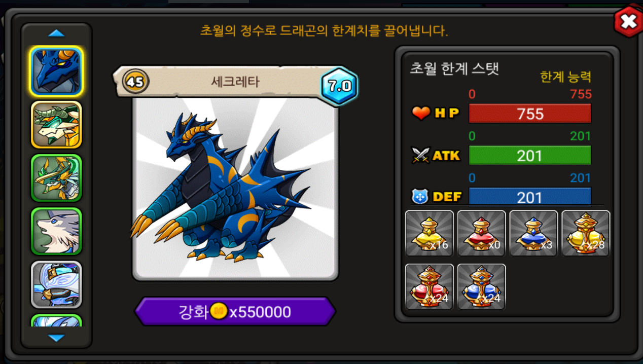Move dragon list down with bottom arrow
This screenshot has width=643, height=364.
[56, 338]
